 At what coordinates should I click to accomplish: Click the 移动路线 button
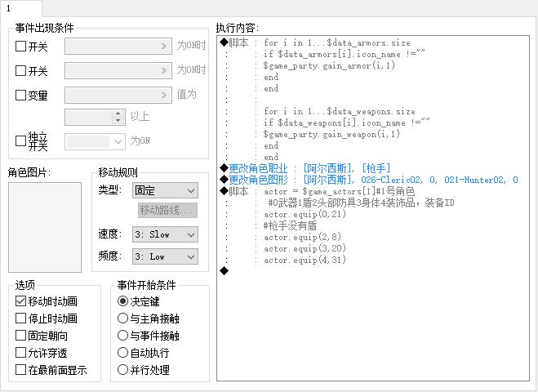pyautogui.click(x=167, y=210)
